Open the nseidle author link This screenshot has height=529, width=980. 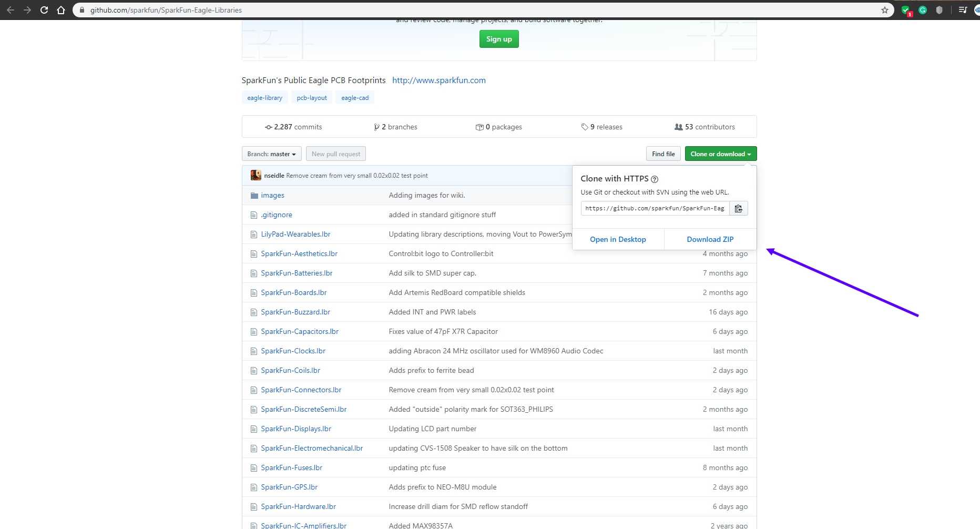[x=274, y=176]
